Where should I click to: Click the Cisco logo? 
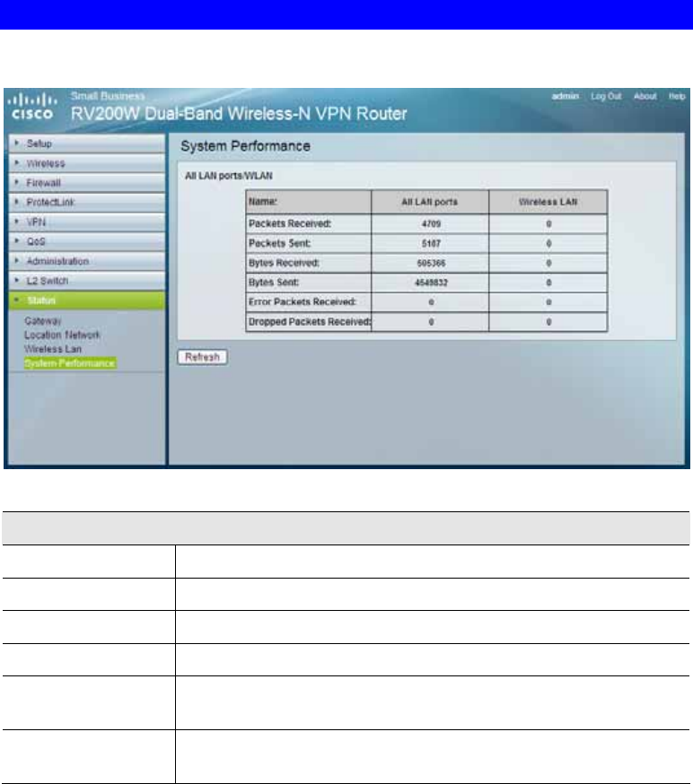point(32,106)
